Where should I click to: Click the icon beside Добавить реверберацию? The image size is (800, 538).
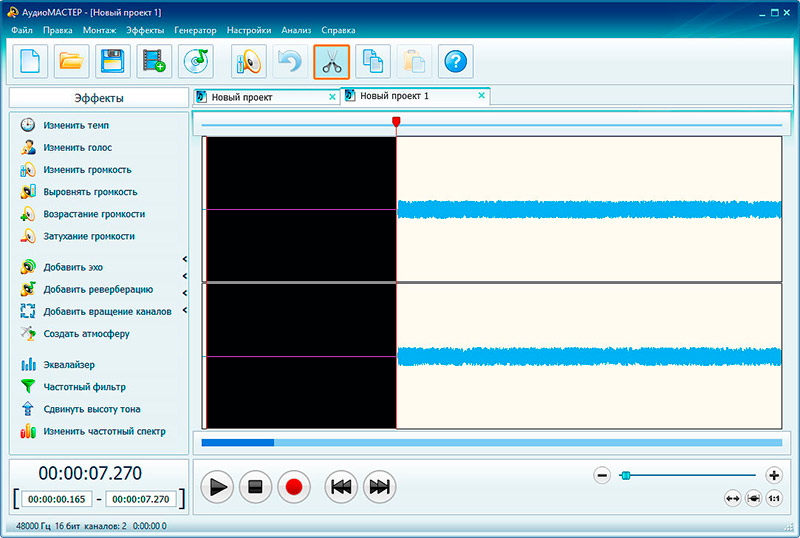28,289
